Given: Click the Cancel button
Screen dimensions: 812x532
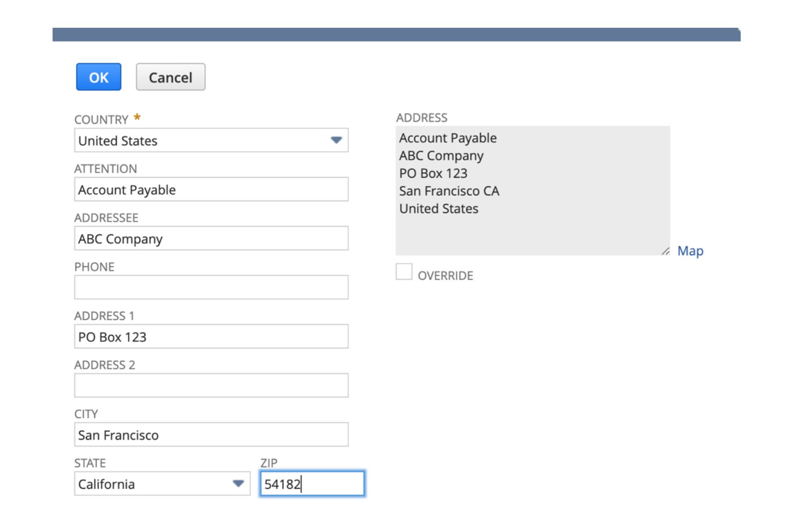Looking at the screenshot, I should click(x=170, y=77).
